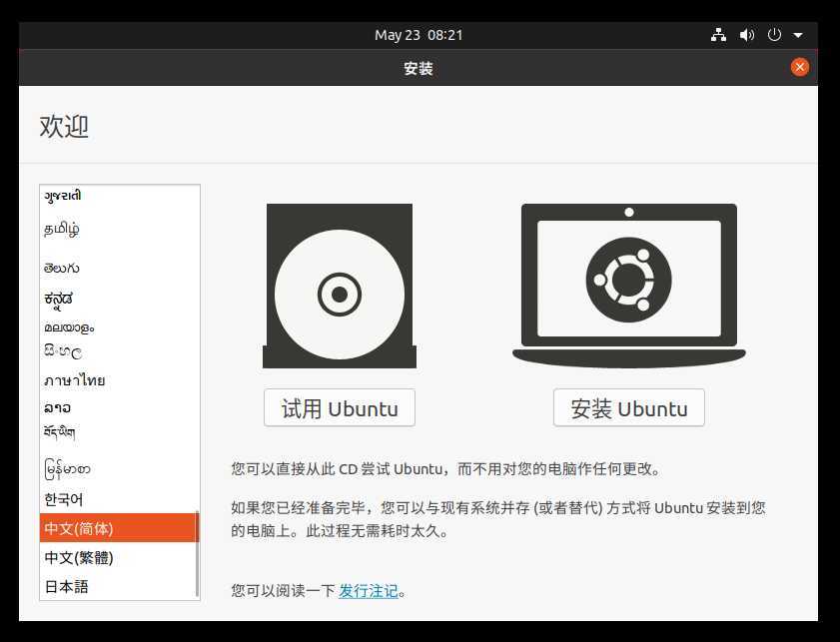Open the May 23 08:21 clock menu
Screen dimensions: 840x642
[x=419, y=35]
